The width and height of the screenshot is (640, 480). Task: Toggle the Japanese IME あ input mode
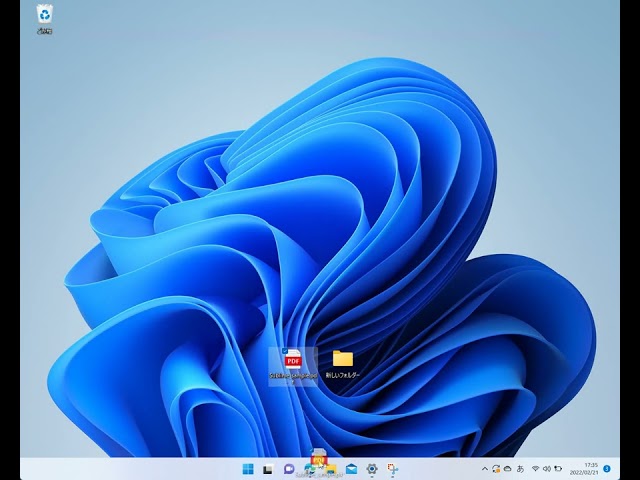[521, 469]
